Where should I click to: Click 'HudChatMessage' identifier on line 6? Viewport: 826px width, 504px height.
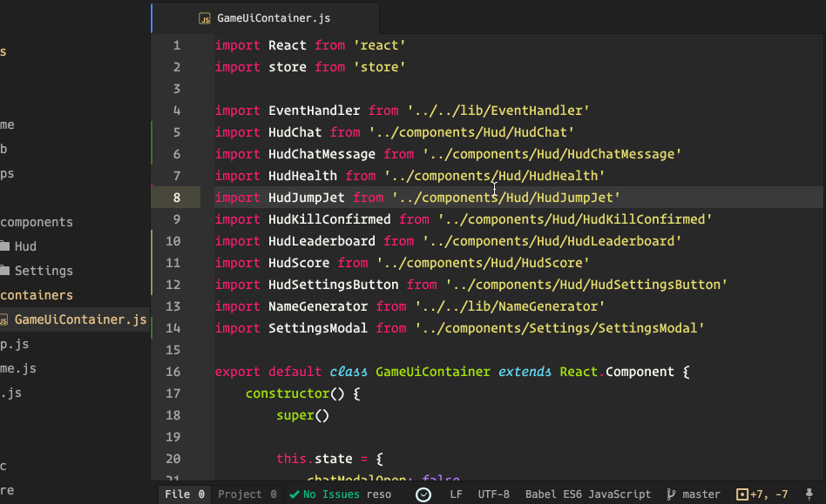point(322,154)
